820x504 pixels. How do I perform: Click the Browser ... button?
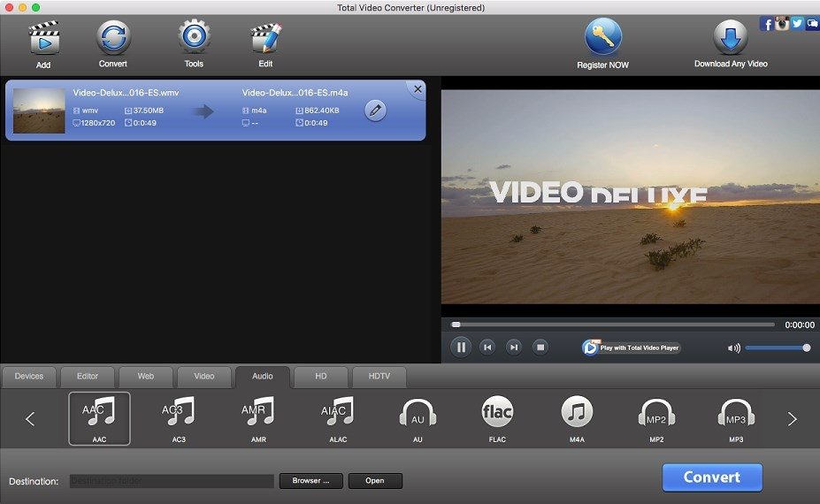[x=311, y=481]
